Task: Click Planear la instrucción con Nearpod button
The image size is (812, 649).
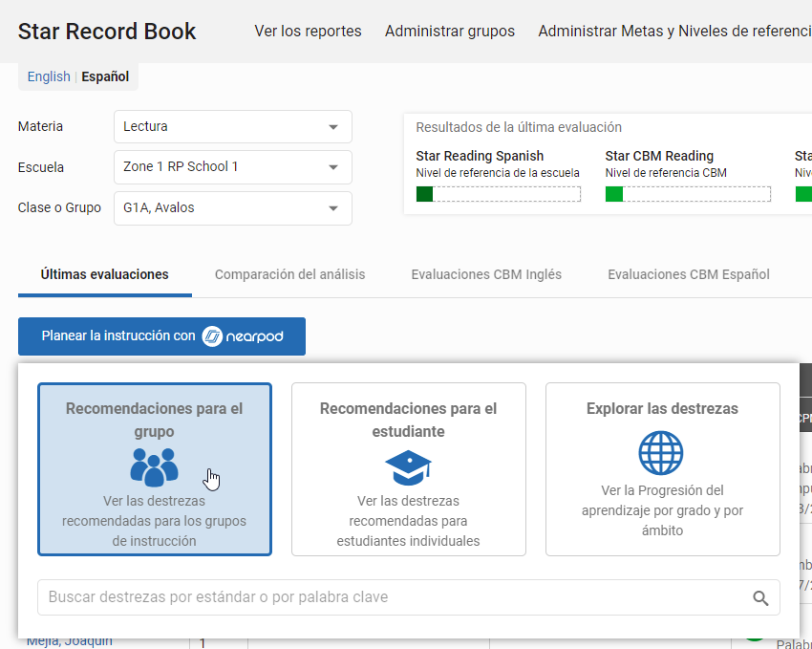Action: point(161,336)
